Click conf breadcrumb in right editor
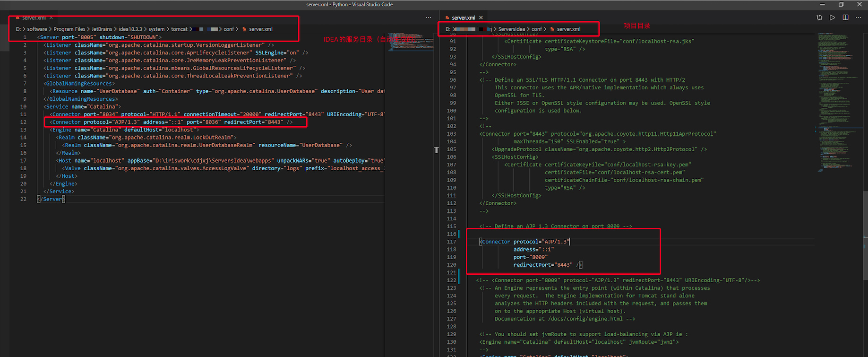This screenshot has width=868, height=357. (x=536, y=29)
